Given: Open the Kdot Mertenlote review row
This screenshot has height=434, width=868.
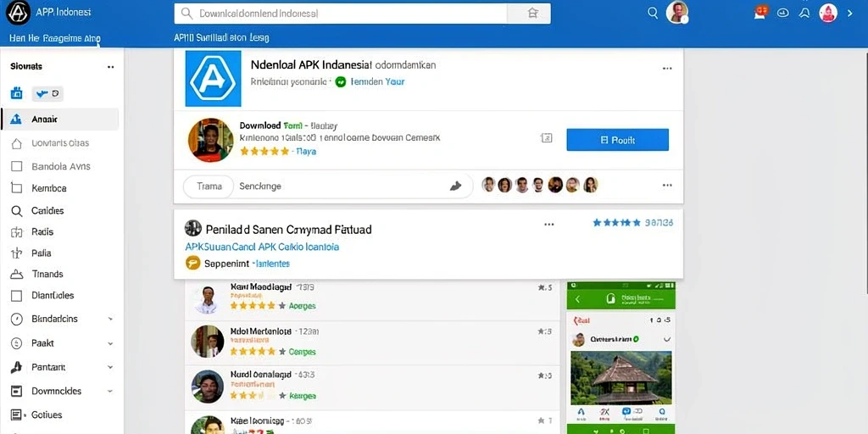Looking at the screenshot, I should pos(372,342).
